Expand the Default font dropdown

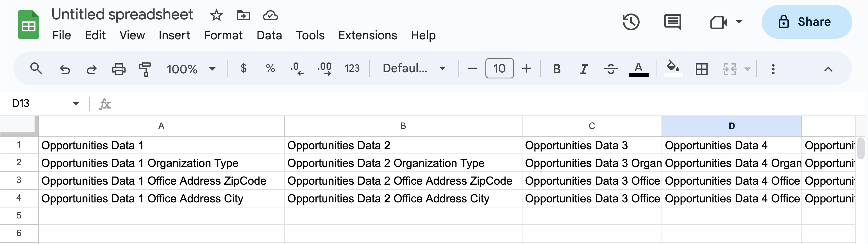pos(414,68)
